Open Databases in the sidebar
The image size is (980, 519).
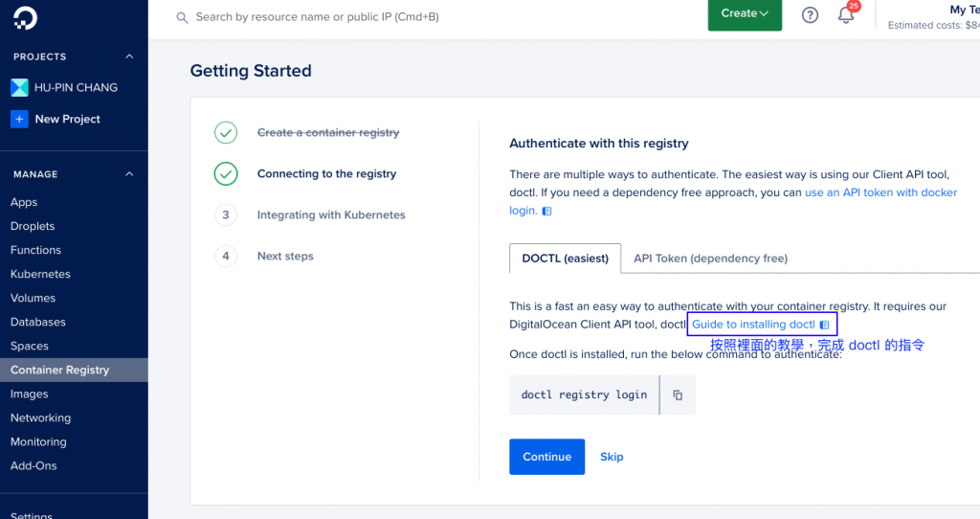[38, 322]
